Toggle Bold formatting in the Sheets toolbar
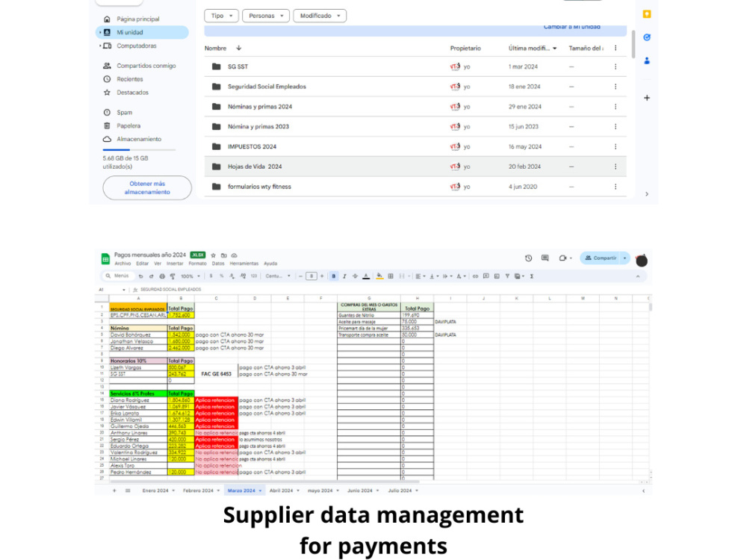 [333, 276]
